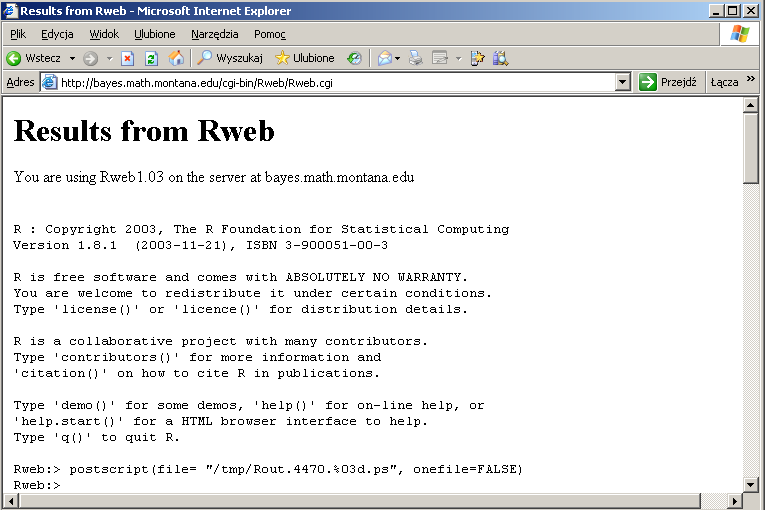Screen dimensions: 765x510
Task: Click the vertical scrollbar down arrow
Action: coord(750,485)
